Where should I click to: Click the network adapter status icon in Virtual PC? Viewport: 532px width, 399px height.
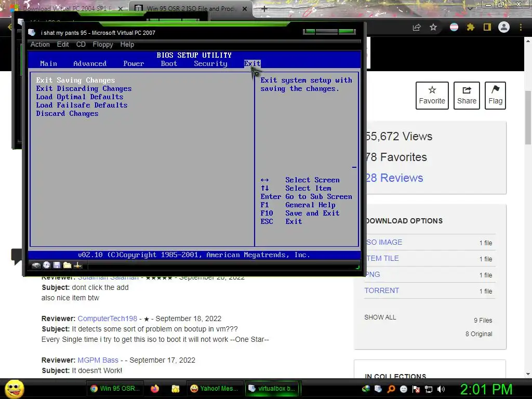pos(78,265)
